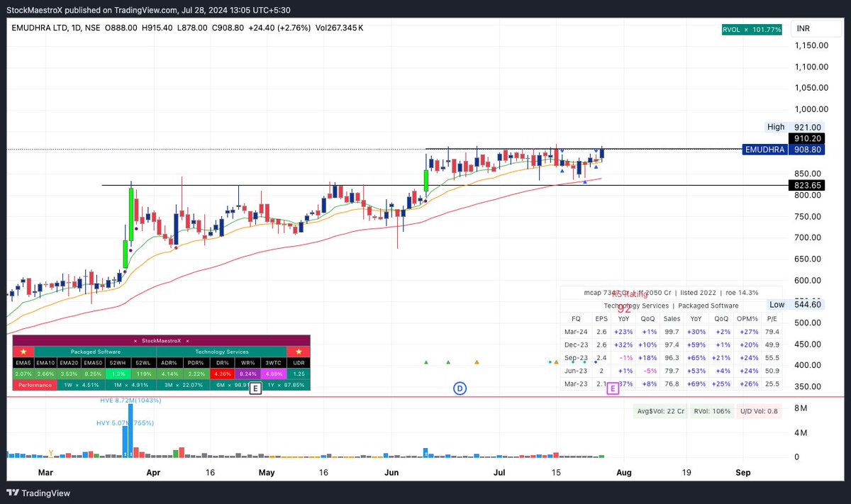Click the RS Rating 92 label

click(x=629, y=301)
